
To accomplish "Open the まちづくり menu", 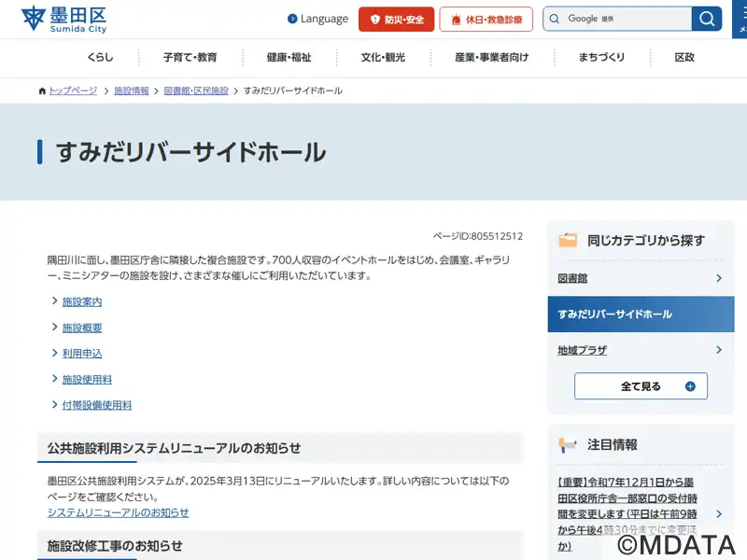I will (x=601, y=58).
